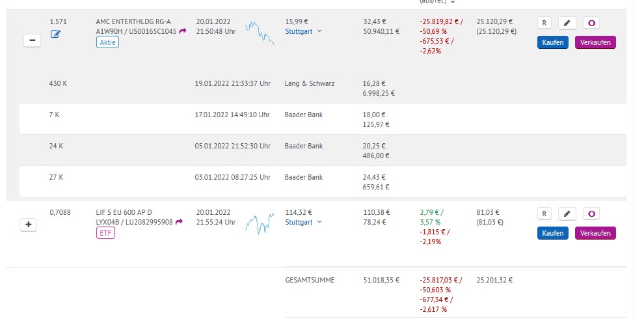This screenshot has height=319, width=644.
Task: Open LIF S EU 600 sparkline chart
Action: point(260,224)
